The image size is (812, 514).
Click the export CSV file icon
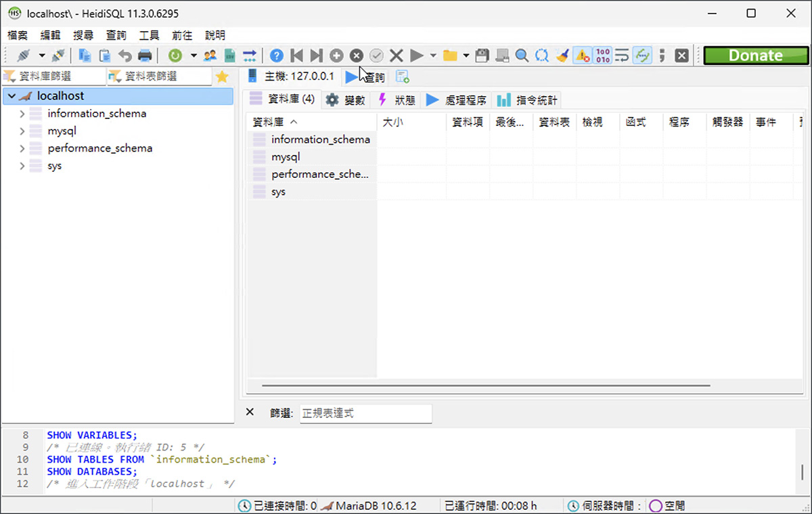230,55
